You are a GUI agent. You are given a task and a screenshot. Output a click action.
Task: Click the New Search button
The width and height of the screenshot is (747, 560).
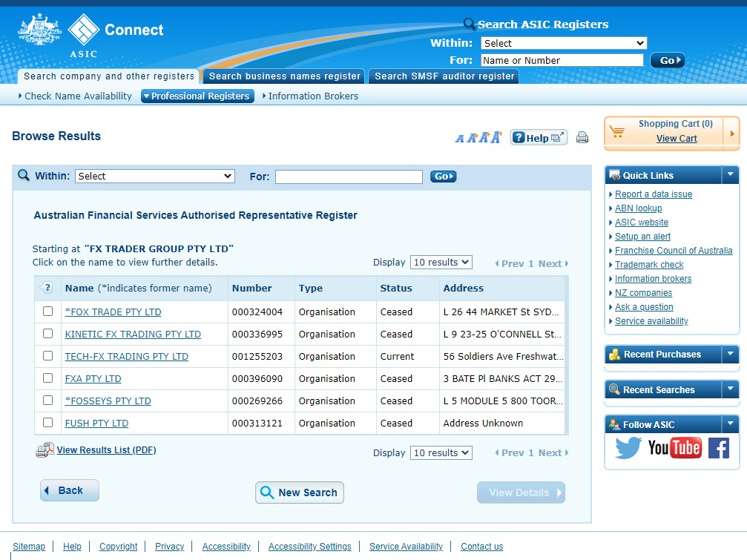300,493
